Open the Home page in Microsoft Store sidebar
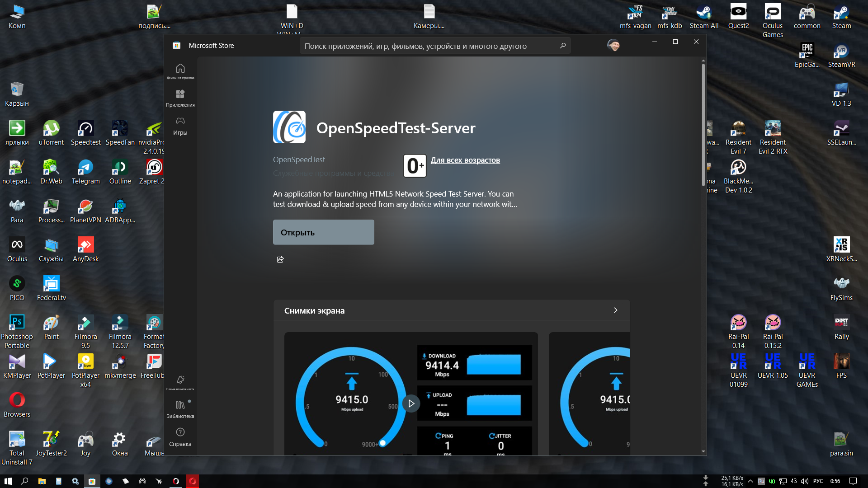The width and height of the screenshot is (868, 488). [x=180, y=71]
